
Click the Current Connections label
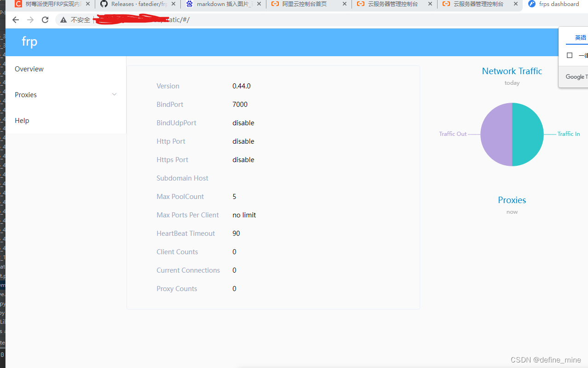coord(188,270)
